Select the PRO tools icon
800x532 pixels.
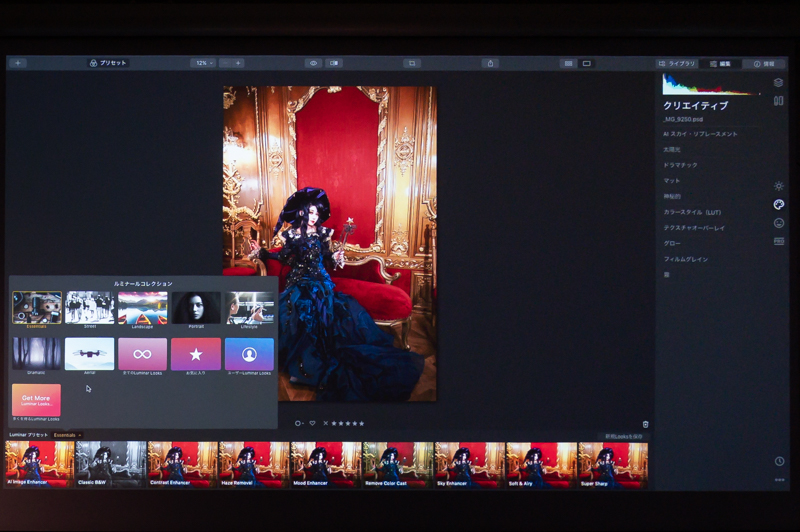(779, 241)
